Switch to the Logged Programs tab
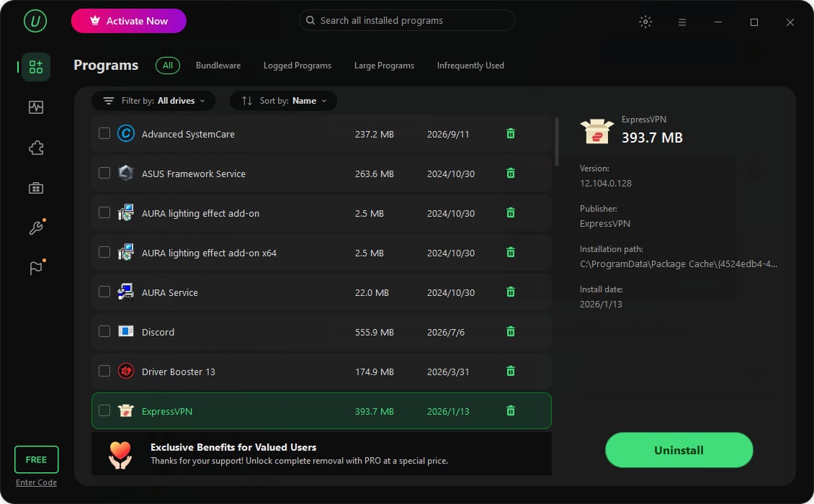 click(298, 66)
